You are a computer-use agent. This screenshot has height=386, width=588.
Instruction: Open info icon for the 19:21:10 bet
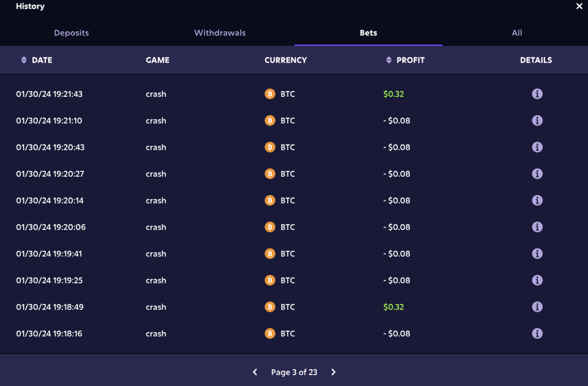point(537,120)
